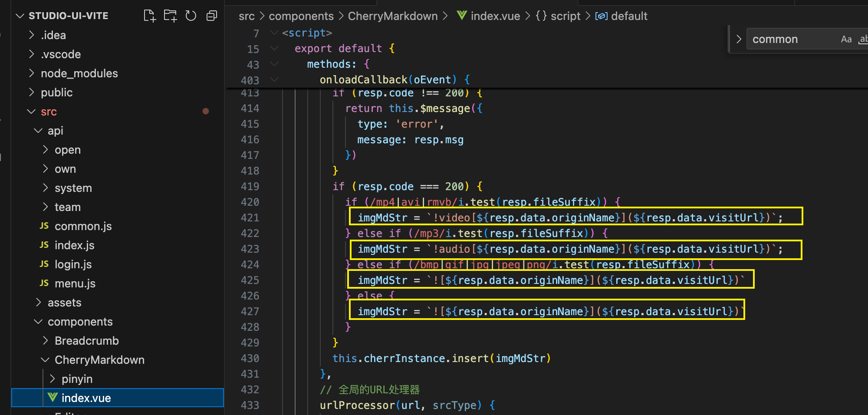Toggle Match Whole Word in find widget
The image size is (868, 415).
pyautogui.click(x=863, y=39)
